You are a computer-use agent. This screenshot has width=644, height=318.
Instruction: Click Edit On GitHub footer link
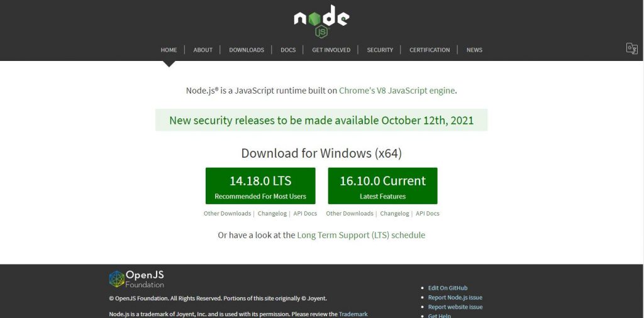click(x=448, y=288)
